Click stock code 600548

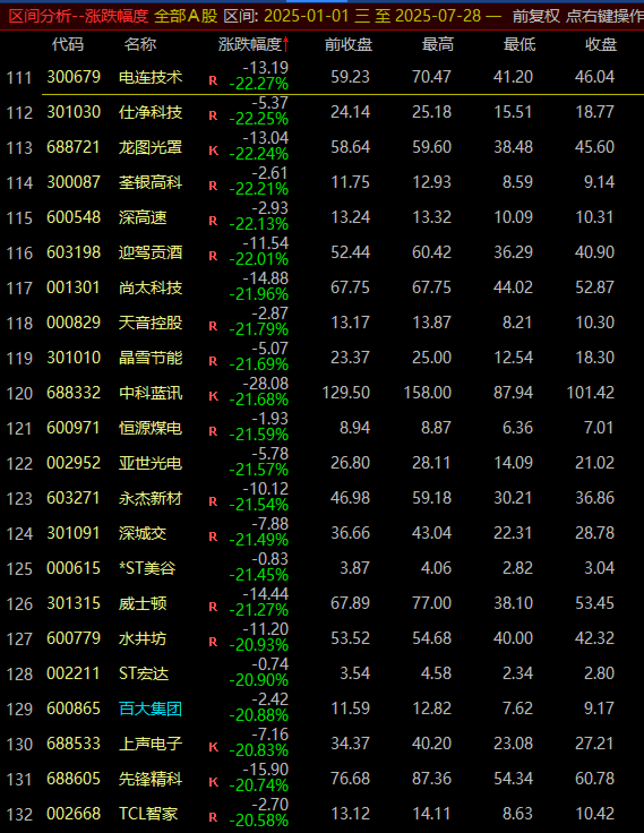[x=74, y=217]
